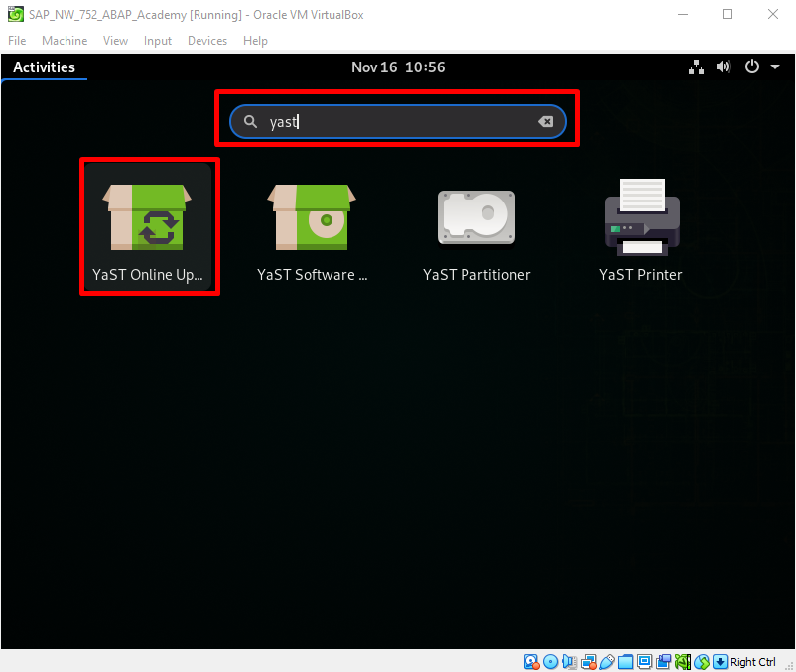Launch YaST Printer configuration
Image resolution: width=796 pixels, height=672 pixels.
(x=641, y=226)
